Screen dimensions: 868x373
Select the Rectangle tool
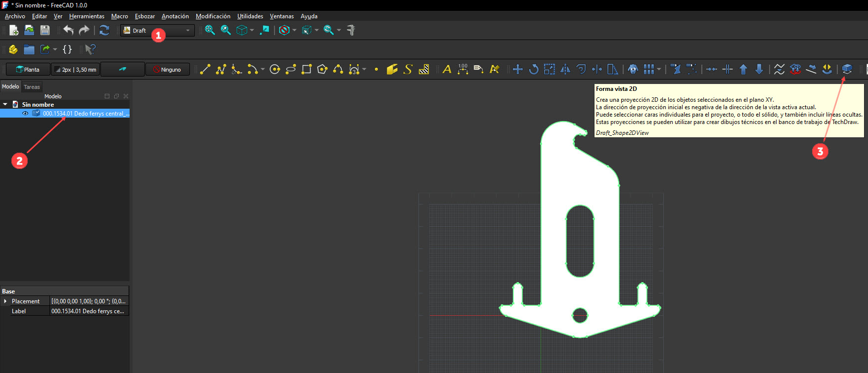(x=307, y=70)
